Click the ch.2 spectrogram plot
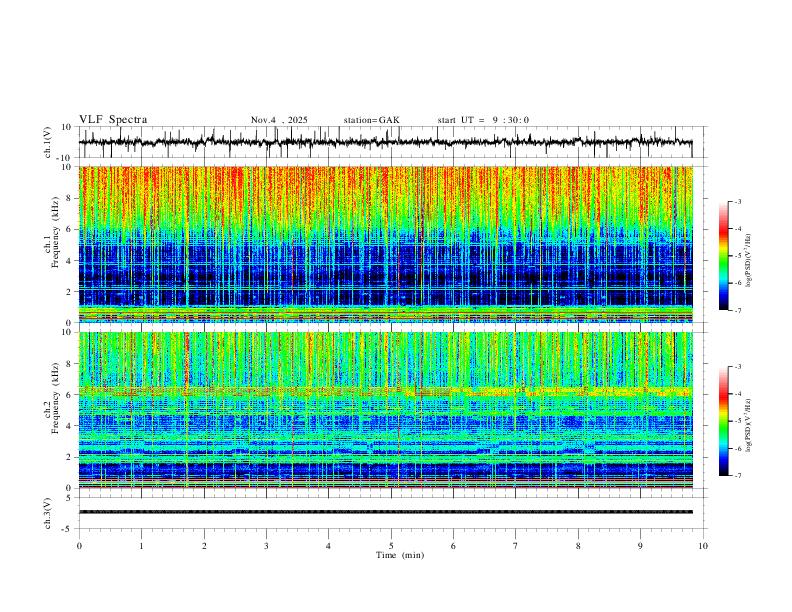Viewport: 792px width, 612px height. [x=385, y=410]
